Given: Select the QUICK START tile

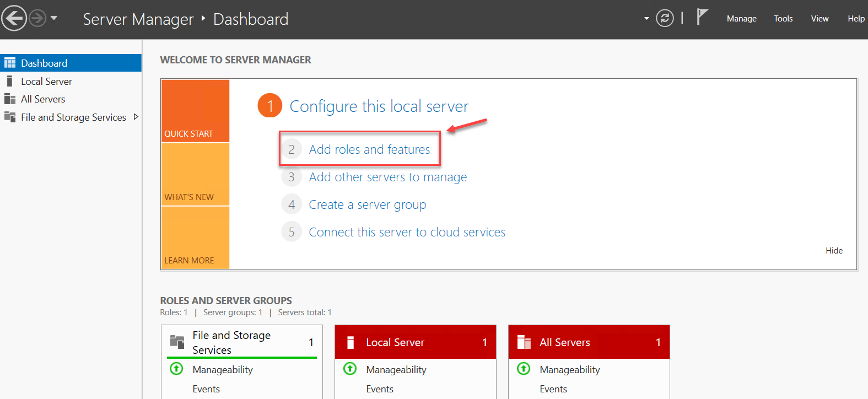Looking at the screenshot, I should [195, 111].
